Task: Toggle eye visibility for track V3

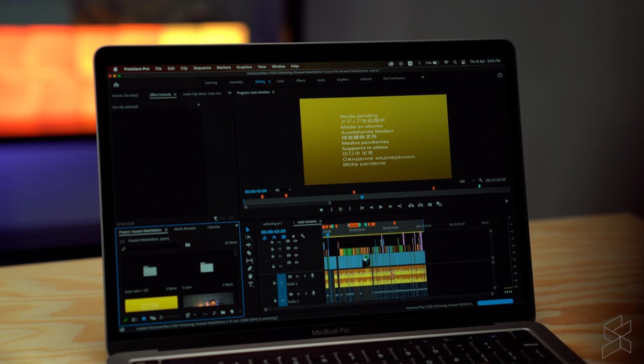Action: (x=296, y=249)
